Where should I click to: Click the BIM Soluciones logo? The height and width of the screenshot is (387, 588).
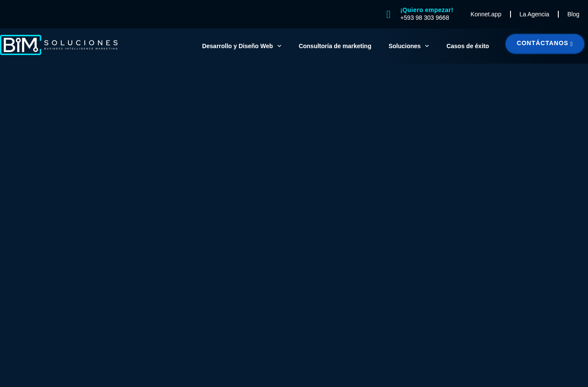coord(59,45)
